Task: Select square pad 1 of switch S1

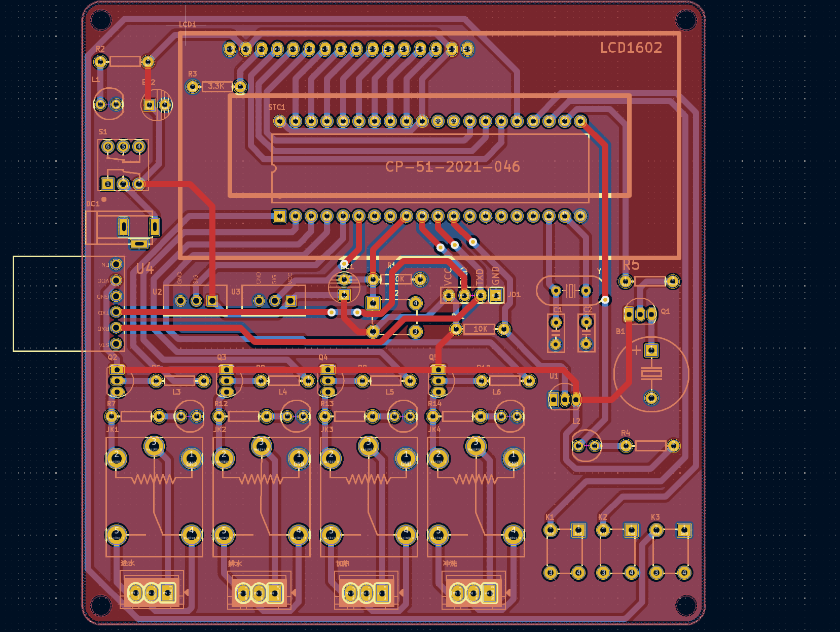Action: tap(107, 184)
